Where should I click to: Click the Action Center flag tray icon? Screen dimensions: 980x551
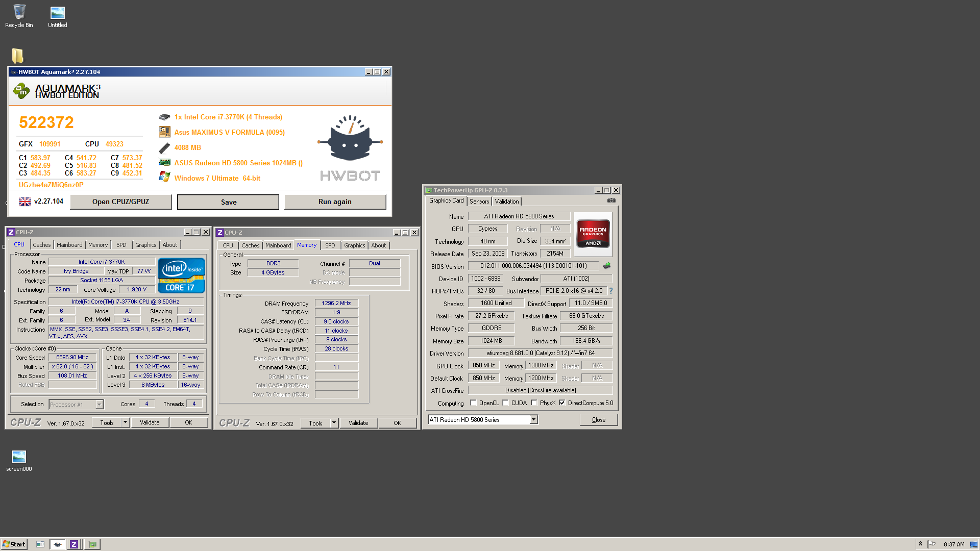(932, 544)
